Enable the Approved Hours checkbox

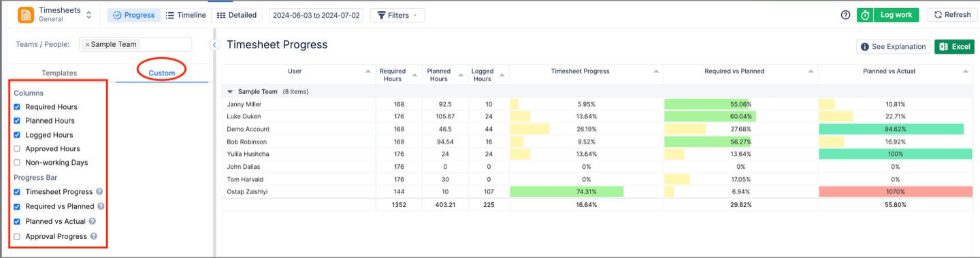click(17, 148)
